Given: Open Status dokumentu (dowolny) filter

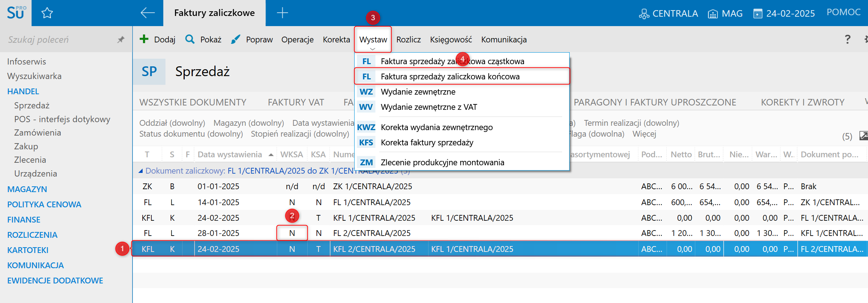Looking at the screenshot, I should (x=191, y=134).
